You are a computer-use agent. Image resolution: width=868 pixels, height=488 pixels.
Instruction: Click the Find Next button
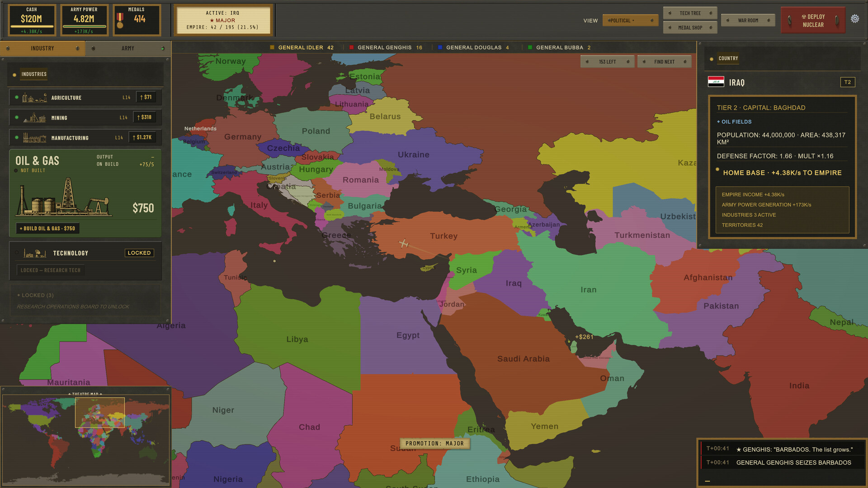click(x=664, y=61)
